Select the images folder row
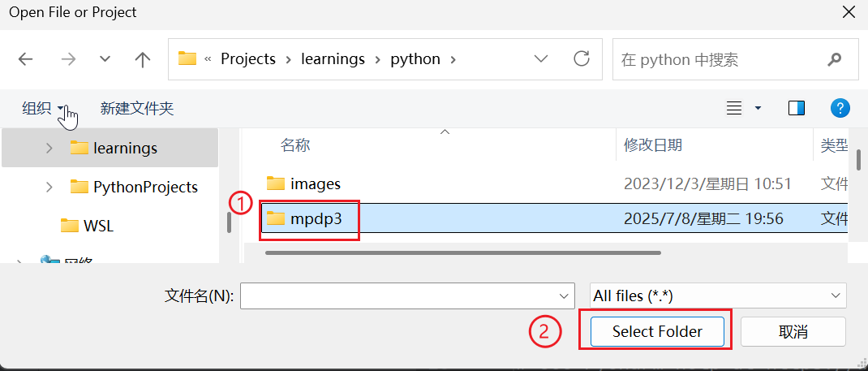868x371 pixels. tap(554, 183)
